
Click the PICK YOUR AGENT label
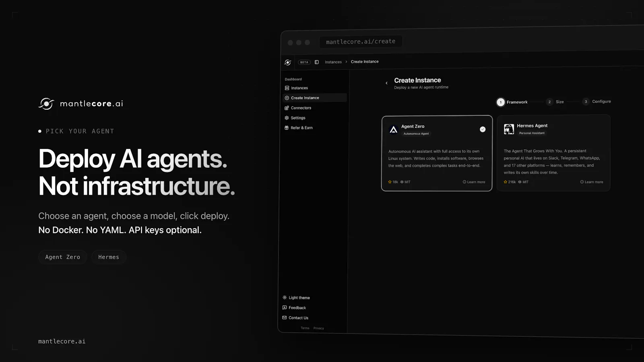coord(80,131)
